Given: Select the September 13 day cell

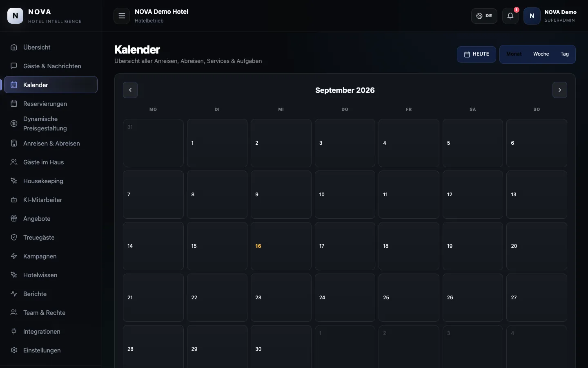Looking at the screenshot, I should tap(537, 195).
